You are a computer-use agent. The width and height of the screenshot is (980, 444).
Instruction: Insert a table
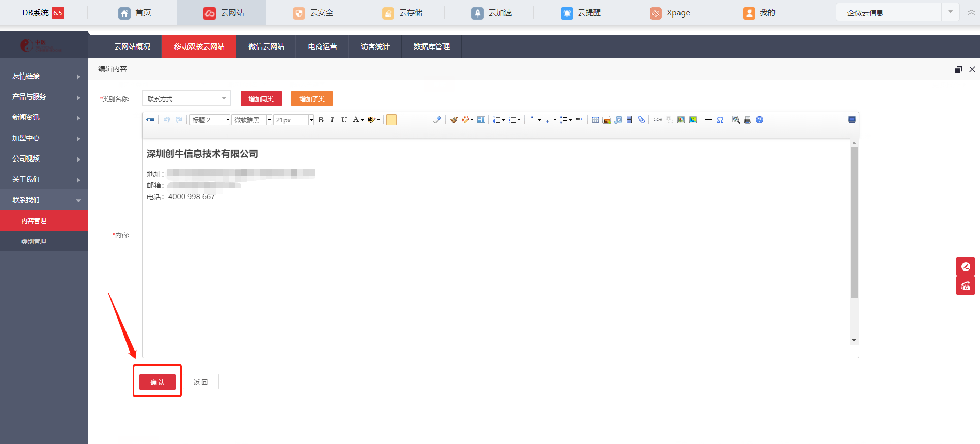pos(595,120)
